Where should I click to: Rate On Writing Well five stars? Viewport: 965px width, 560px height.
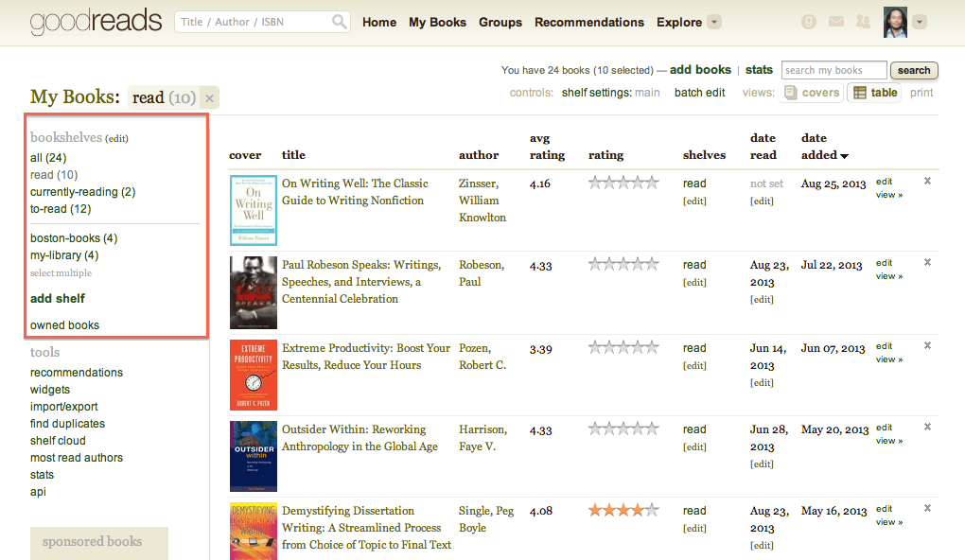[653, 183]
